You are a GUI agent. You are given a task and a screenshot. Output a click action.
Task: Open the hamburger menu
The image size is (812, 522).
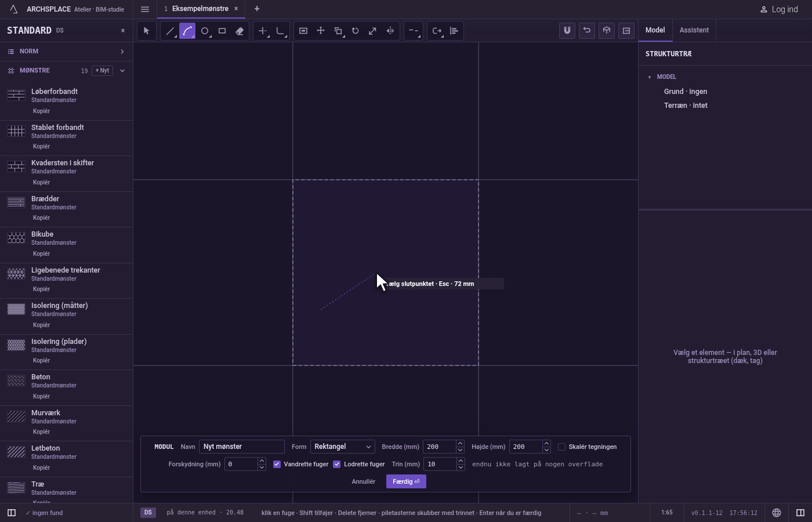(145, 9)
